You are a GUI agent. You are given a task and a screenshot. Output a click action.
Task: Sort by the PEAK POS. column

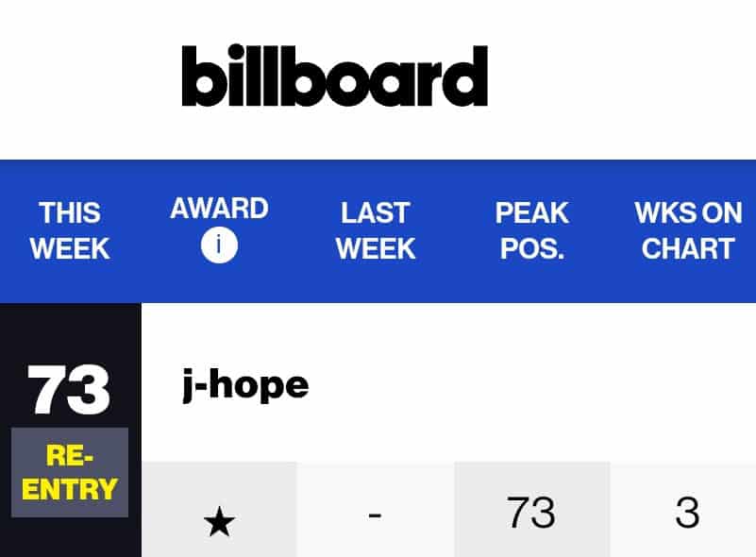(x=532, y=230)
